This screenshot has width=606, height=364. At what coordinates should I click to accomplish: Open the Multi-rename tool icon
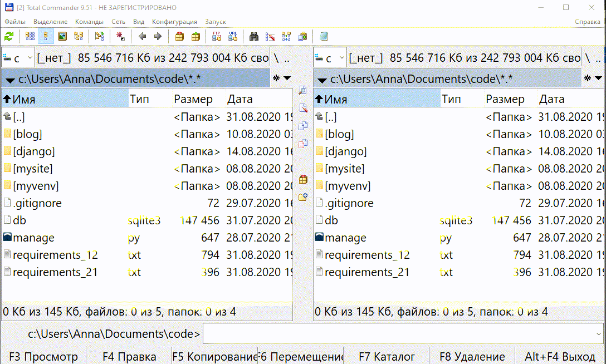270,37
